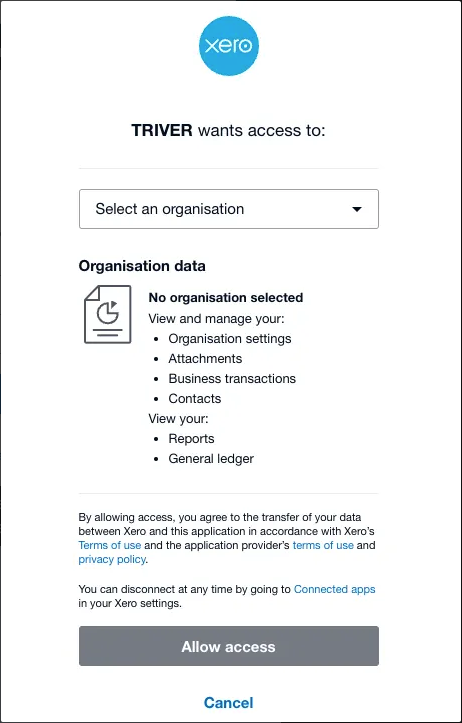462x723 pixels.
Task: Go to Connected apps link
Action: [335, 589]
